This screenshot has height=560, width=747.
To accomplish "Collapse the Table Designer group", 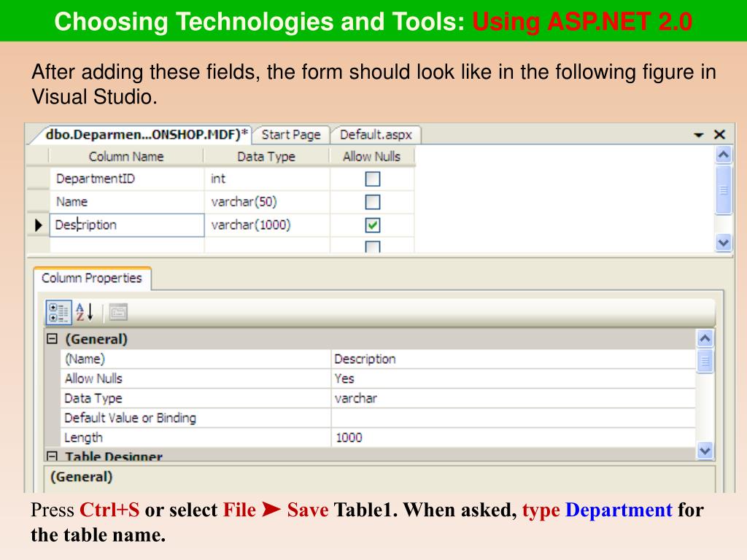I will (52, 456).
